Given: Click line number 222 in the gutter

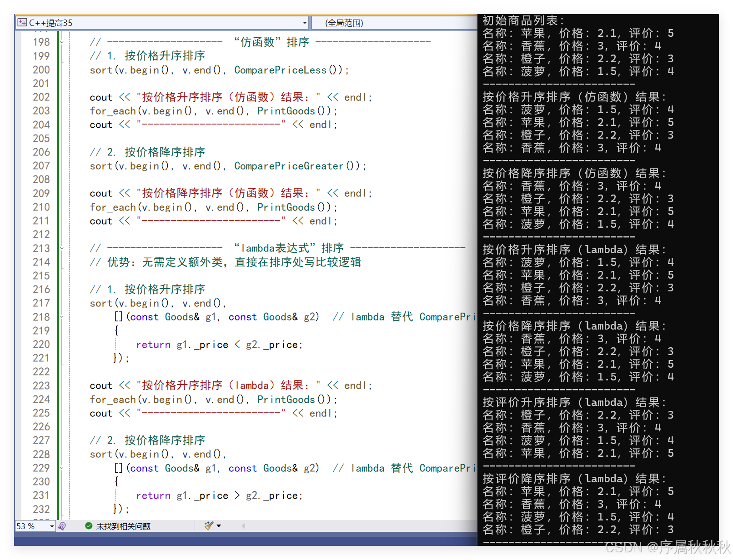Looking at the screenshot, I should [x=41, y=372].
